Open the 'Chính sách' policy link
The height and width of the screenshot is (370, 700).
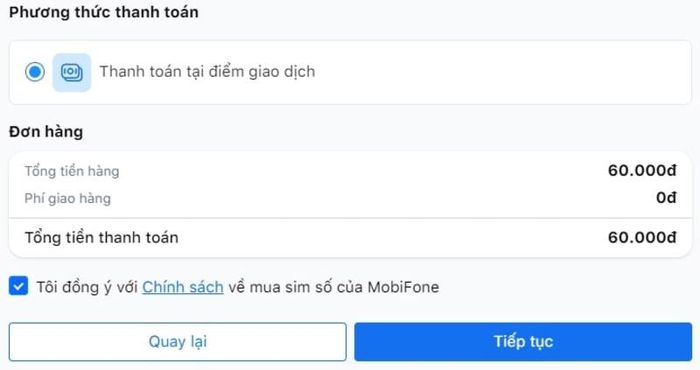(183, 287)
